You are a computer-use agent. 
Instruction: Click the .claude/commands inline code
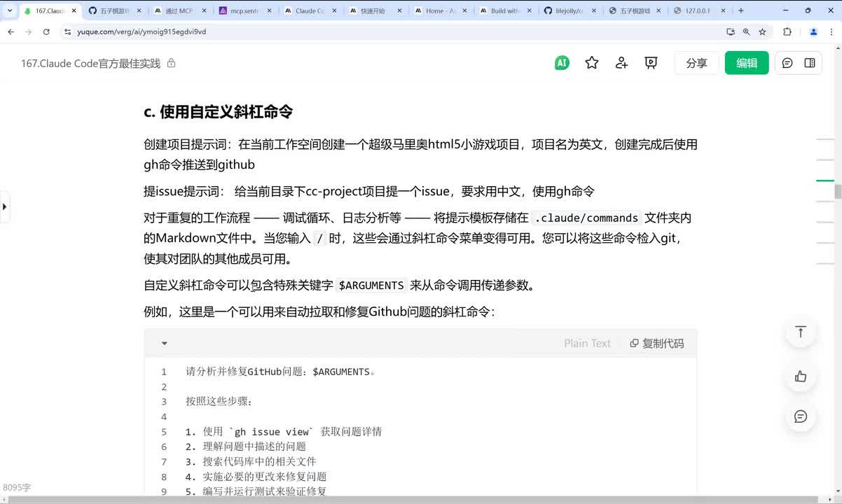coord(586,218)
